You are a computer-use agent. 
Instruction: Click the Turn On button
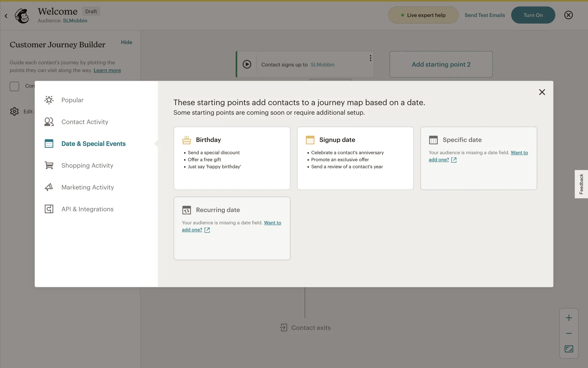tap(533, 15)
